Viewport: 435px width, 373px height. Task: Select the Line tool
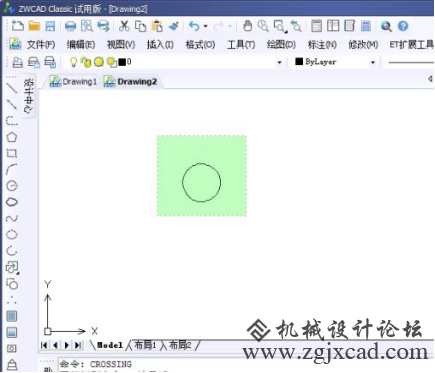tap(12, 88)
